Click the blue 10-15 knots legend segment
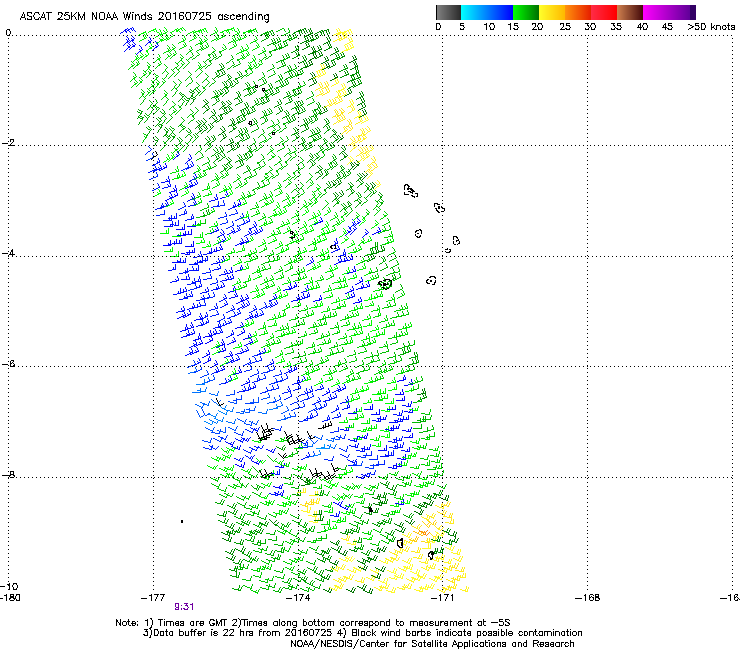 (500, 12)
